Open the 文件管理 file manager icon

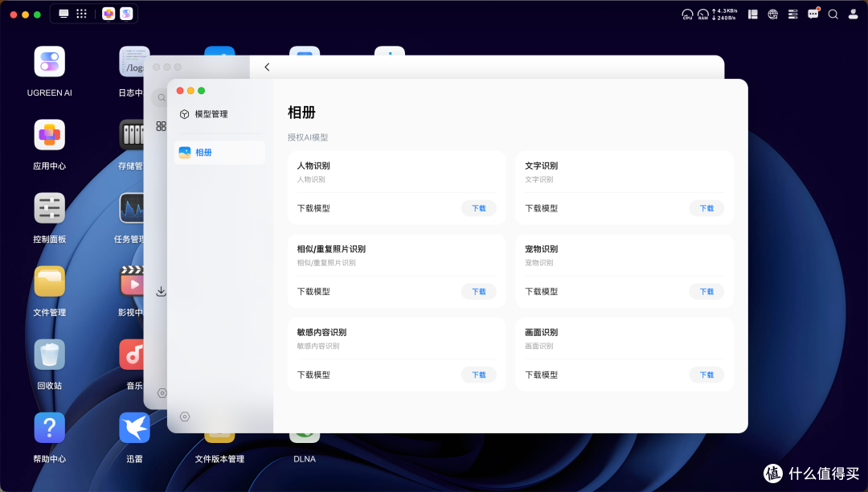tap(49, 281)
